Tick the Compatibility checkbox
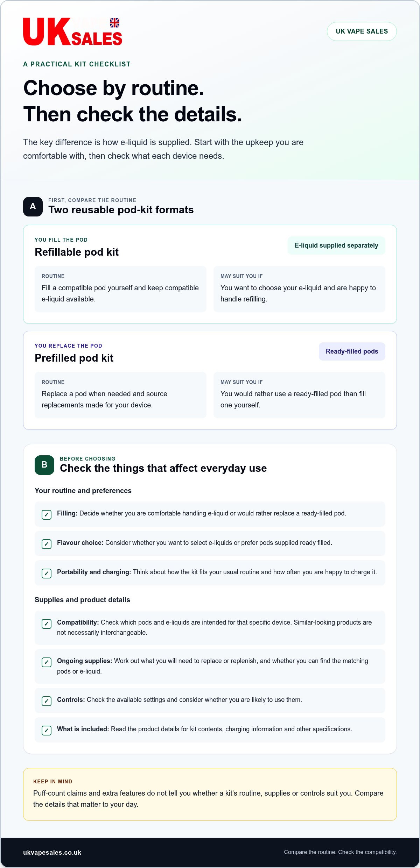 coord(47,624)
